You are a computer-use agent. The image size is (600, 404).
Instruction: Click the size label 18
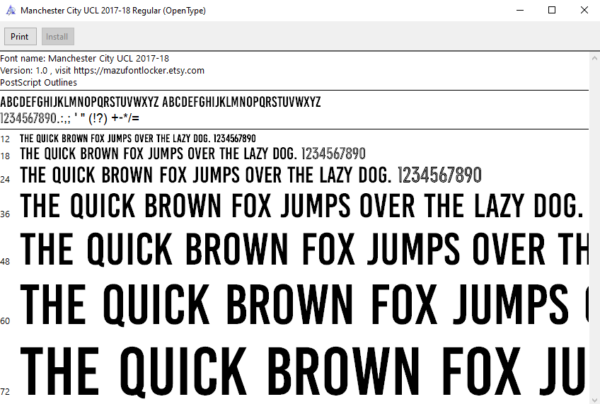5,156
